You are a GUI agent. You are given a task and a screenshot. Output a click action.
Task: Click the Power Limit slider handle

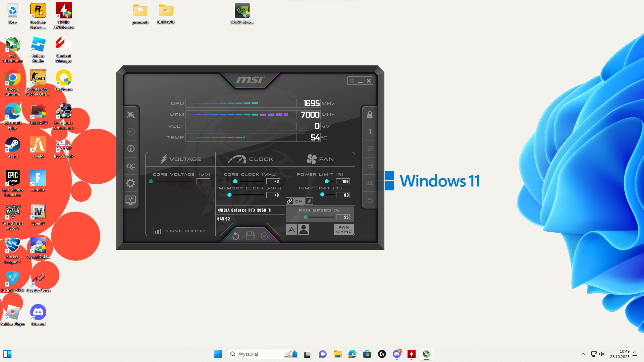(327, 181)
